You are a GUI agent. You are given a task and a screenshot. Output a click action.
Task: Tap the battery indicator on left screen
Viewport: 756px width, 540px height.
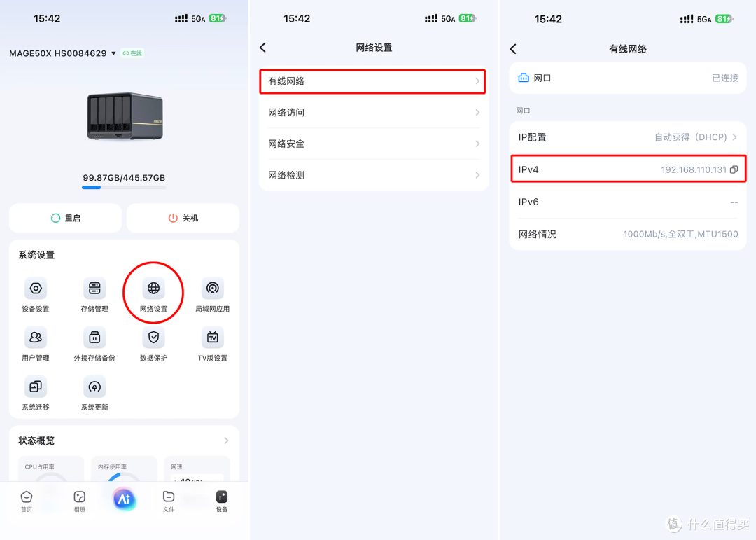point(218,18)
